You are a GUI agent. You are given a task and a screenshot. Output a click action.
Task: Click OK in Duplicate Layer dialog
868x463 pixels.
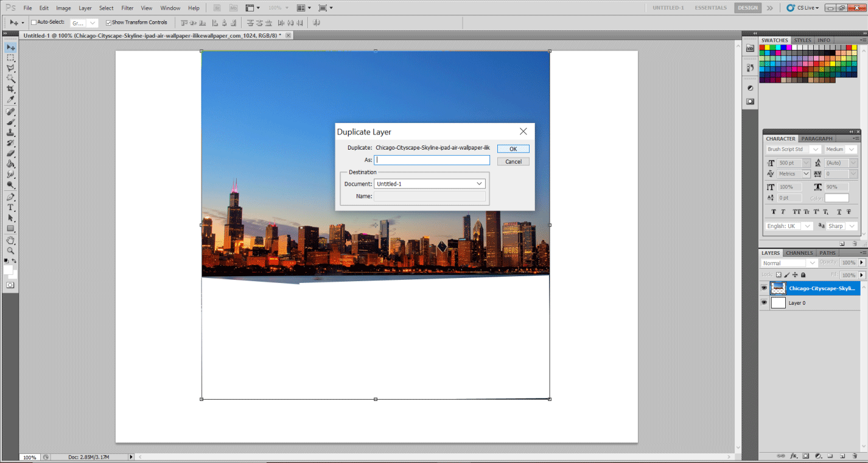click(x=513, y=149)
